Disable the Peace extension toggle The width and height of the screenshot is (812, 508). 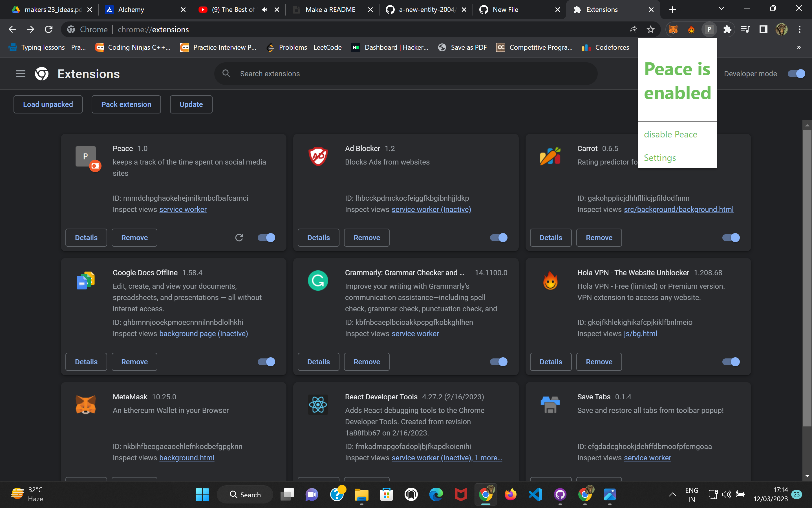[266, 238]
